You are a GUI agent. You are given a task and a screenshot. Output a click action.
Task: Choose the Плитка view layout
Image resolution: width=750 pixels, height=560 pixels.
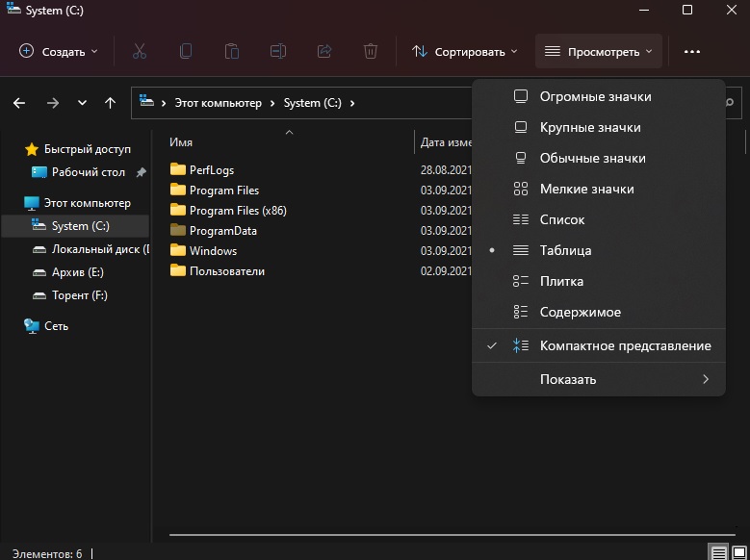pos(561,281)
